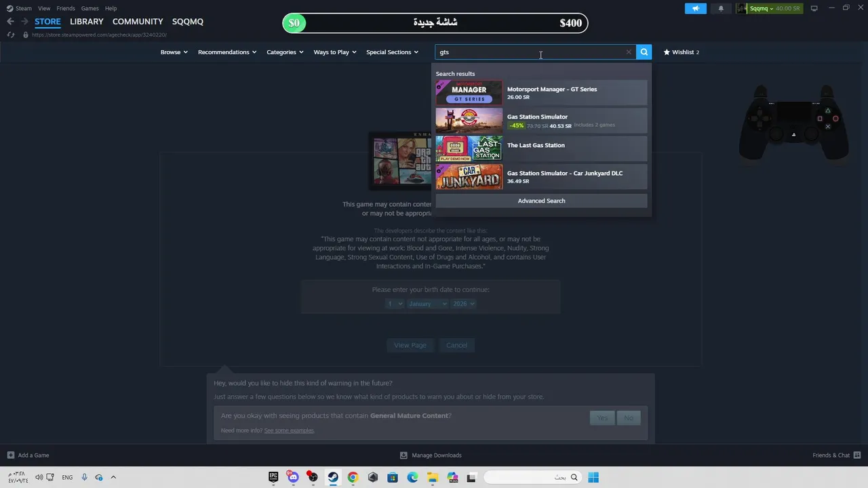This screenshot has width=868, height=488.
Task: Open Microsoft Store from taskbar
Action: pos(393,477)
